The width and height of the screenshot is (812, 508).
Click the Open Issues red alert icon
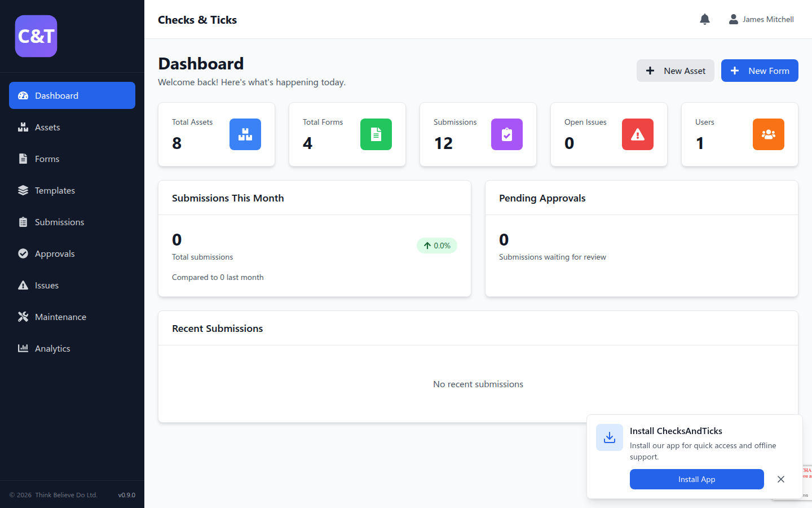click(638, 134)
